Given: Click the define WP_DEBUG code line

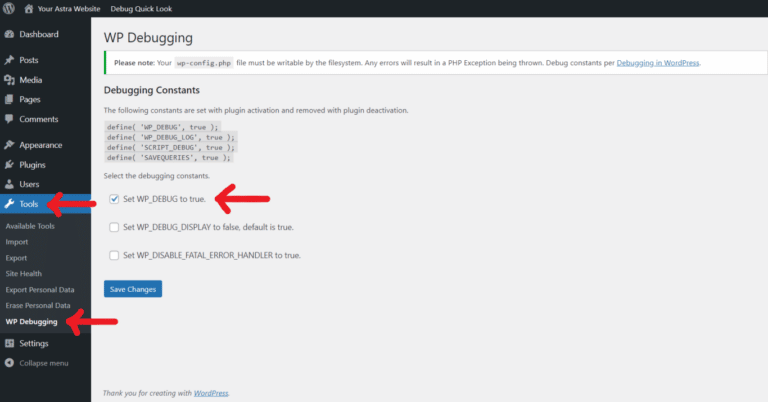Looking at the screenshot, I should click(x=163, y=127).
